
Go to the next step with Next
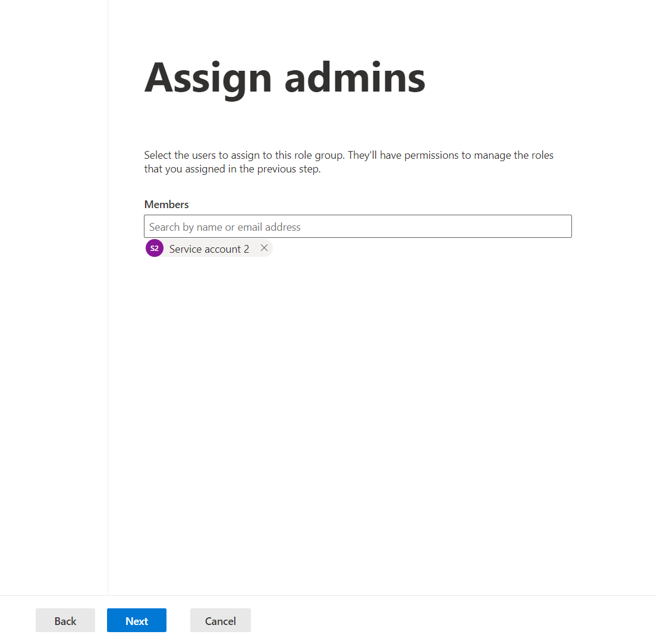pos(137,620)
